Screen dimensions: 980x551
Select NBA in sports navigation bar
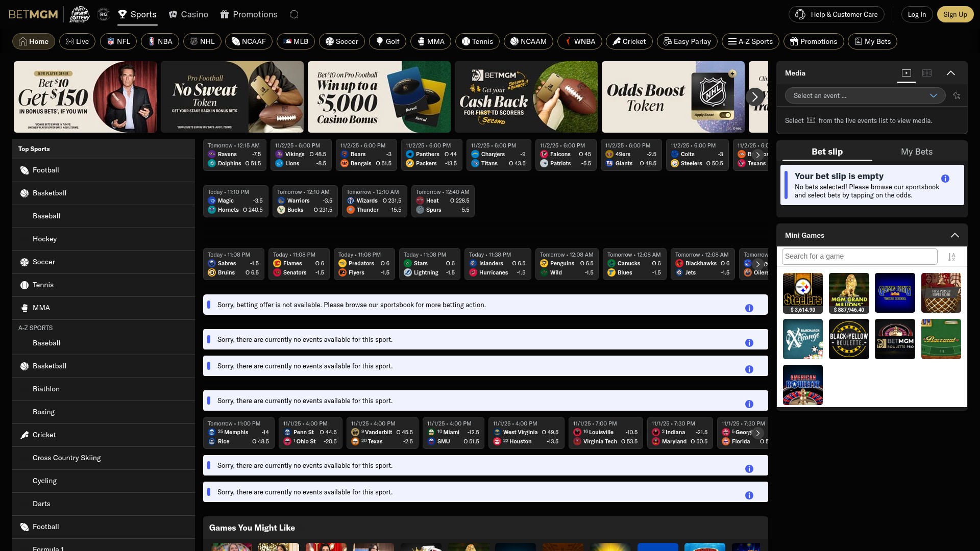click(x=160, y=41)
